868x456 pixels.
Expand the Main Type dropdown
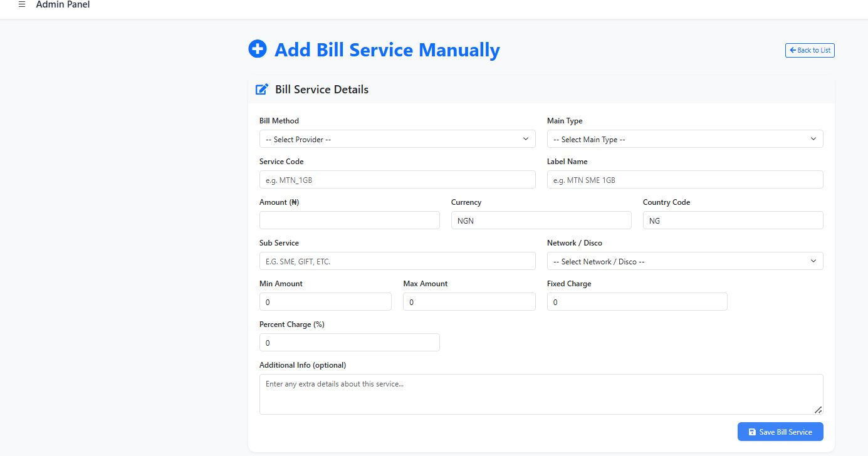tap(685, 139)
